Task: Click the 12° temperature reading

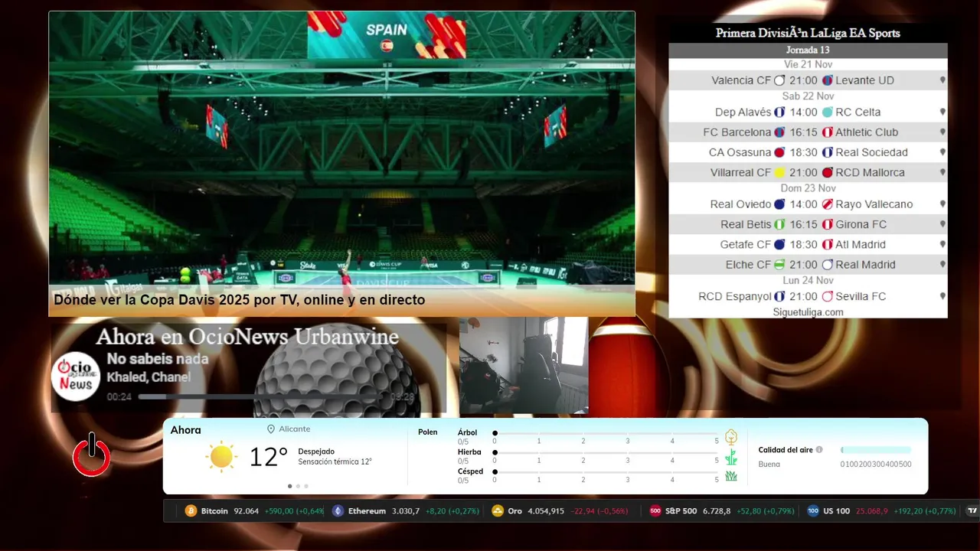Action: pos(268,457)
